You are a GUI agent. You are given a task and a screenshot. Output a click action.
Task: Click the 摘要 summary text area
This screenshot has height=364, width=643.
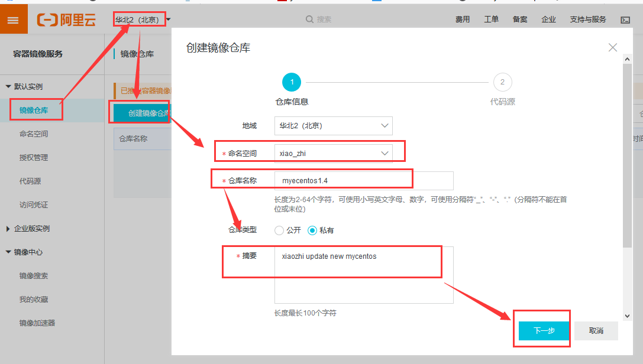(x=364, y=275)
